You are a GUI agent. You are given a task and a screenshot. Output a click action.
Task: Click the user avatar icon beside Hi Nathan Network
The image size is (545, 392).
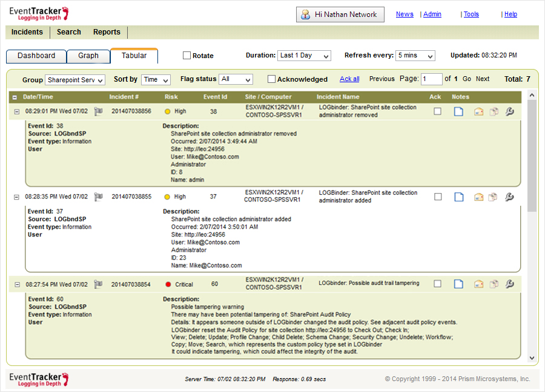coord(306,15)
